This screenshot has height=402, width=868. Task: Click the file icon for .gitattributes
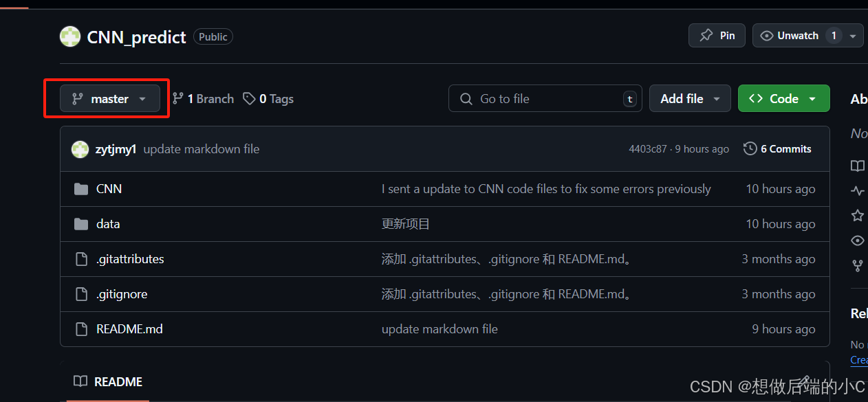pos(81,259)
